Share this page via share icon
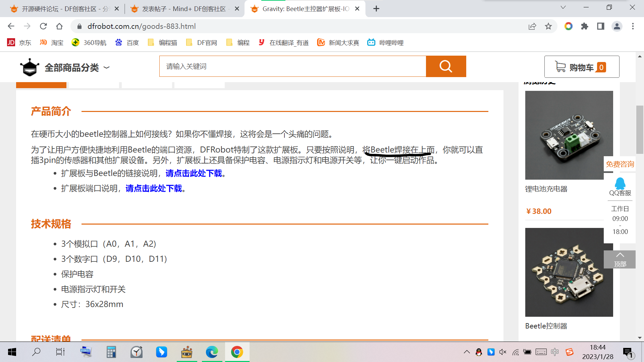This screenshot has width=644, height=362. 532,26
